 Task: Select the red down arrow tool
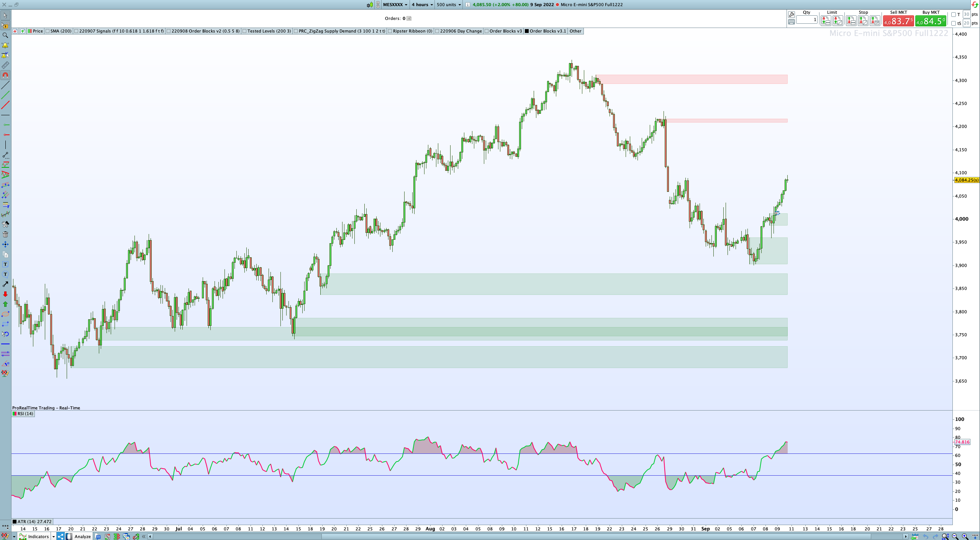click(x=5, y=294)
